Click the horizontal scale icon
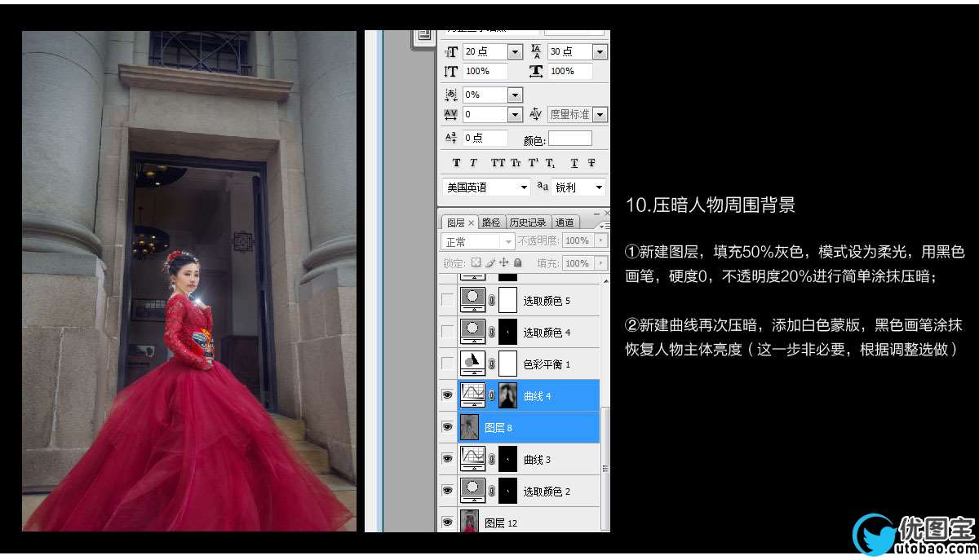Viewport: 979px width, 560px height. (x=536, y=71)
